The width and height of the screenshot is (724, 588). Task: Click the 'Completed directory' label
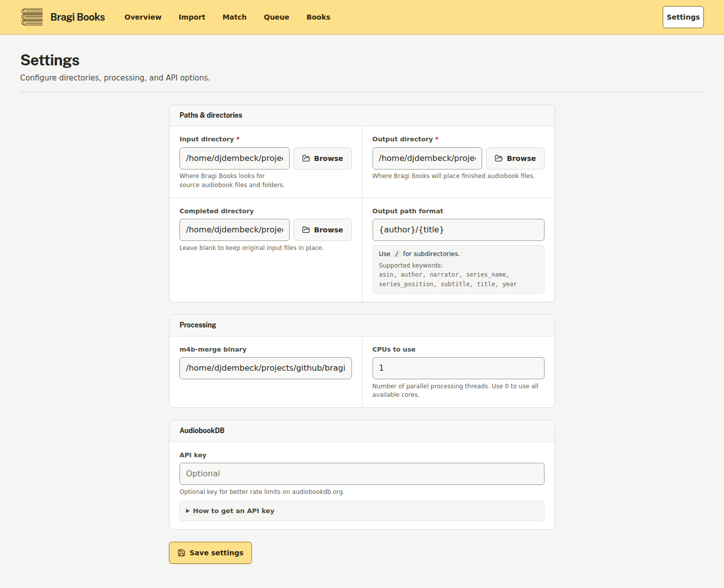[217, 211]
